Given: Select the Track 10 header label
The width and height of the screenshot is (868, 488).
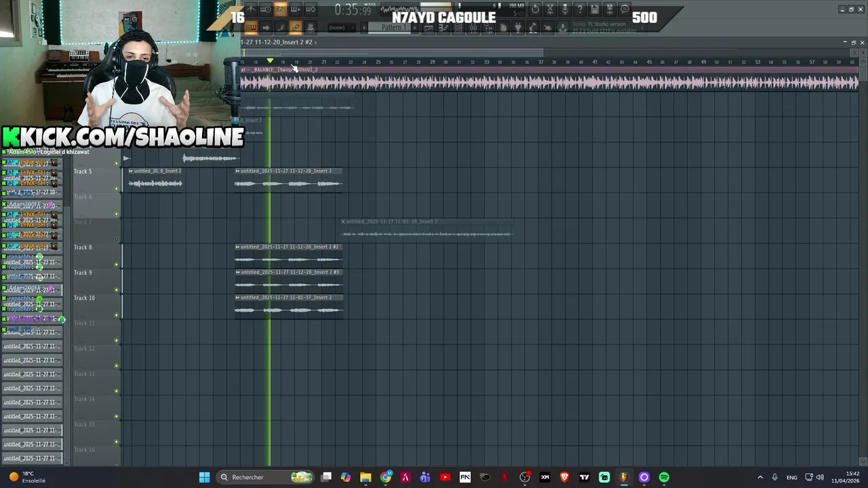Looking at the screenshot, I should pos(84,298).
